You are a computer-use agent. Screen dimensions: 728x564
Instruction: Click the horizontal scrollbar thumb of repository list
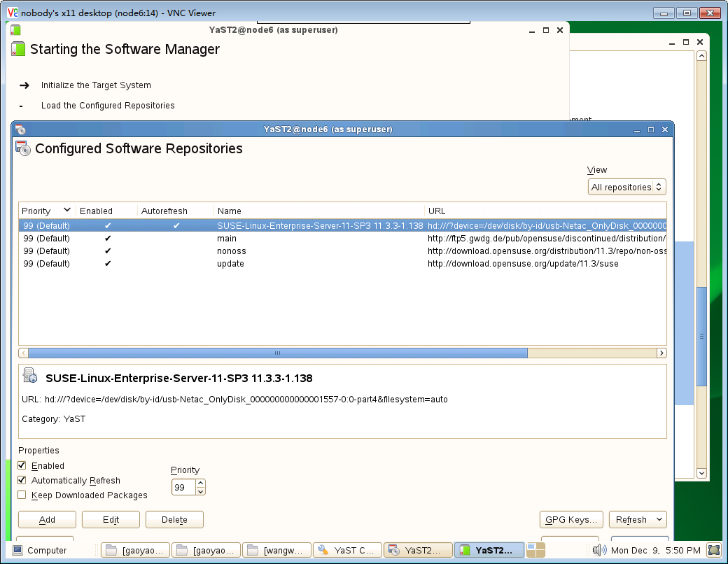[x=278, y=353]
